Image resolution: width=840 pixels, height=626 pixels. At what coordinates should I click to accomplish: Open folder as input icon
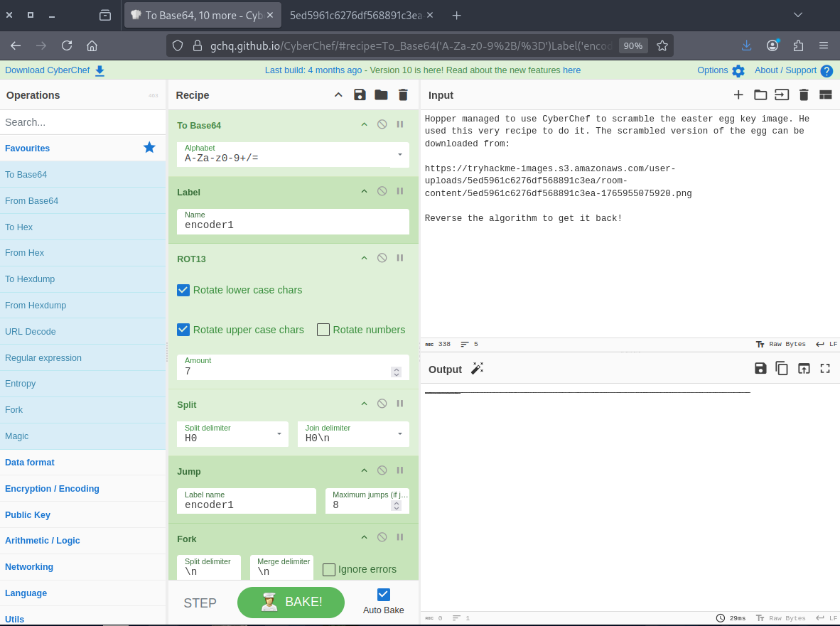click(760, 95)
